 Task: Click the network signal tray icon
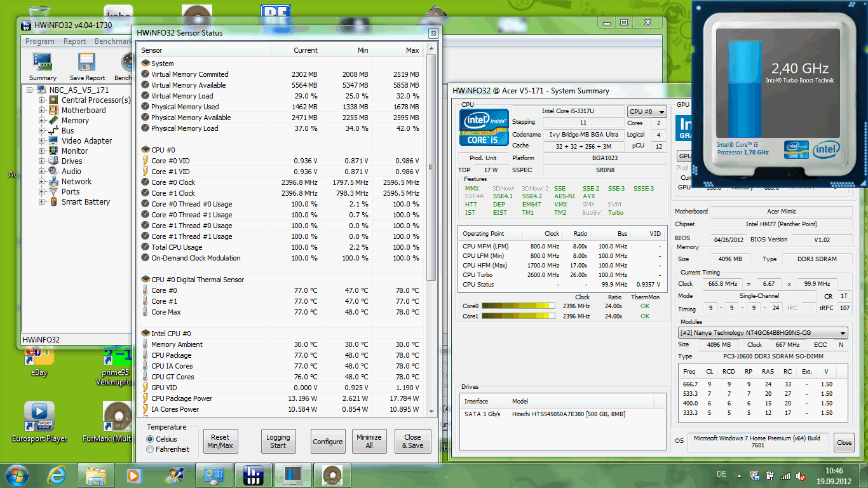(785, 475)
